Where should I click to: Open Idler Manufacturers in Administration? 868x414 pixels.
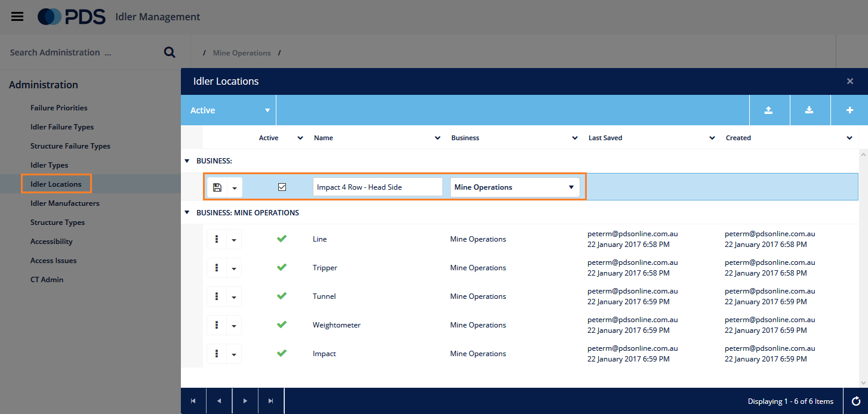tap(65, 203)
